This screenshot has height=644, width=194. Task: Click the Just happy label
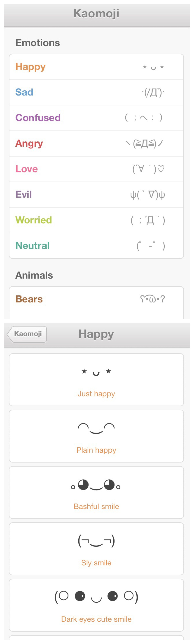96,394
